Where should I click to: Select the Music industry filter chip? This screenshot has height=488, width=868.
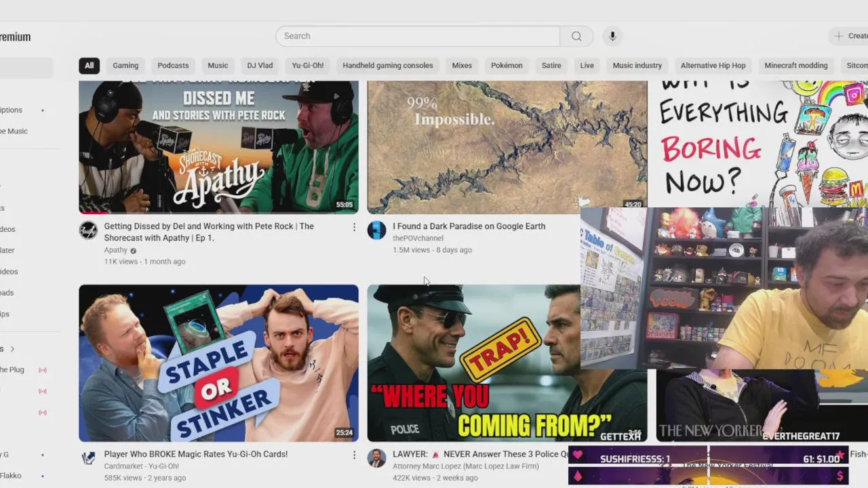click(x=637, y=66)
